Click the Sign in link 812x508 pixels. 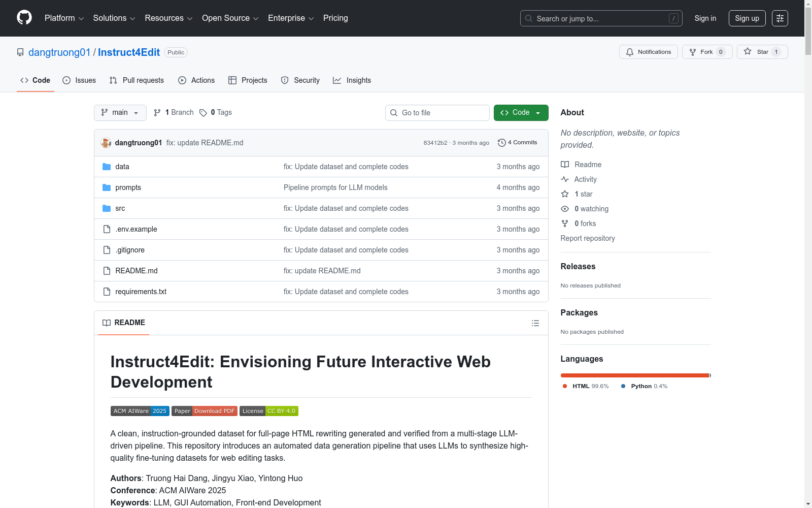[x=705, y=18]
